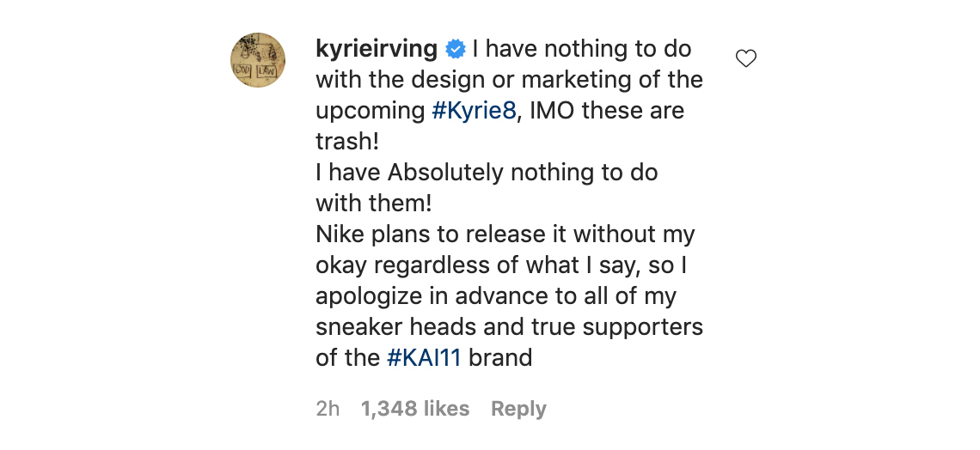Click the word "upcoming" before #Kyrie8
Viewport: 980px width, 450px height.
[371, 111]
